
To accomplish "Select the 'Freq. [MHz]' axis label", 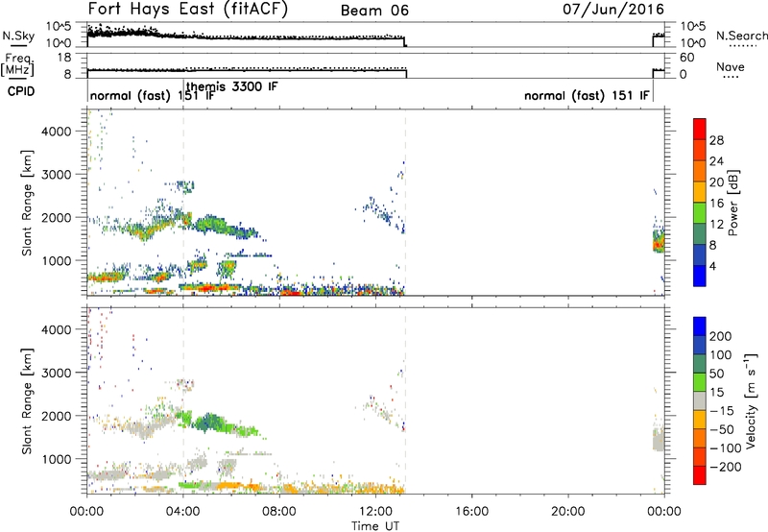I will pyautogui.click(x=17, y=64).
